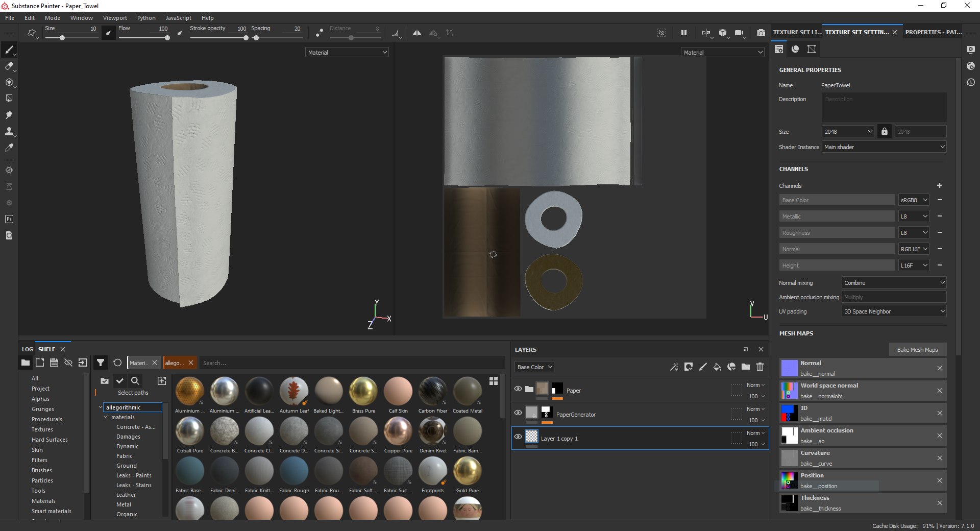The width and height of the screenshot is (980, 531).
Task: Click the shelf Search field
Action: pyautogui.click(x=352, y=363)
